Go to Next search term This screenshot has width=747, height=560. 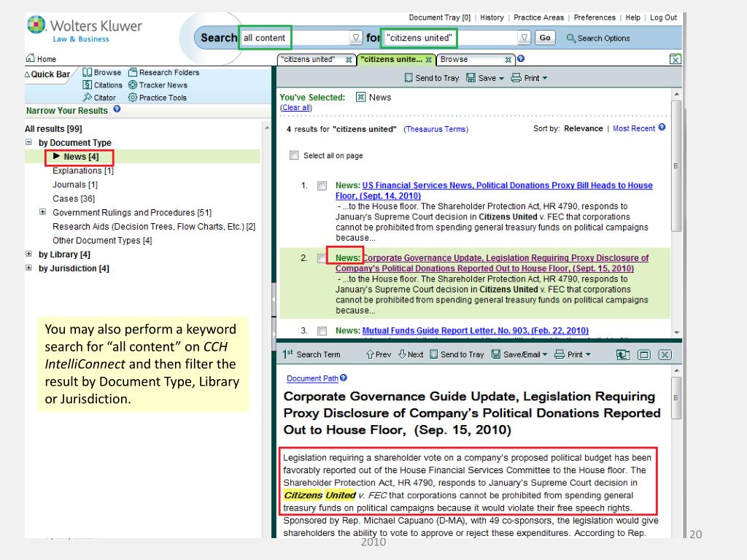[411, 354]
